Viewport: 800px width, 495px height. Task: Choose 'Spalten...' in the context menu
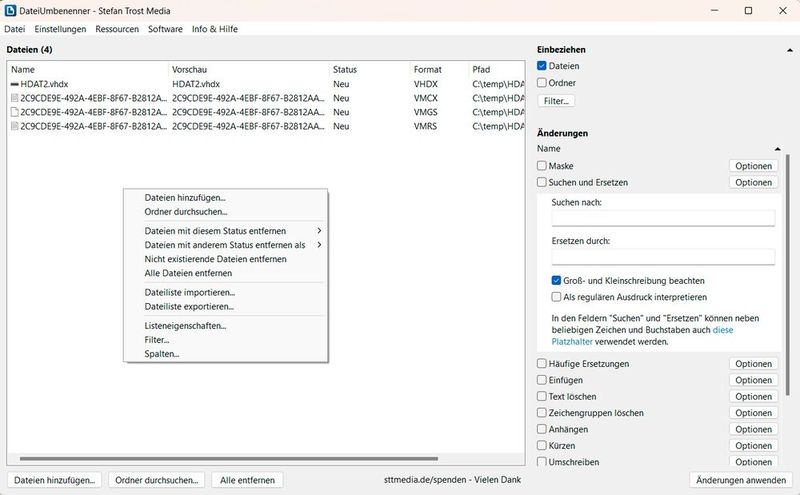(162, 354)
